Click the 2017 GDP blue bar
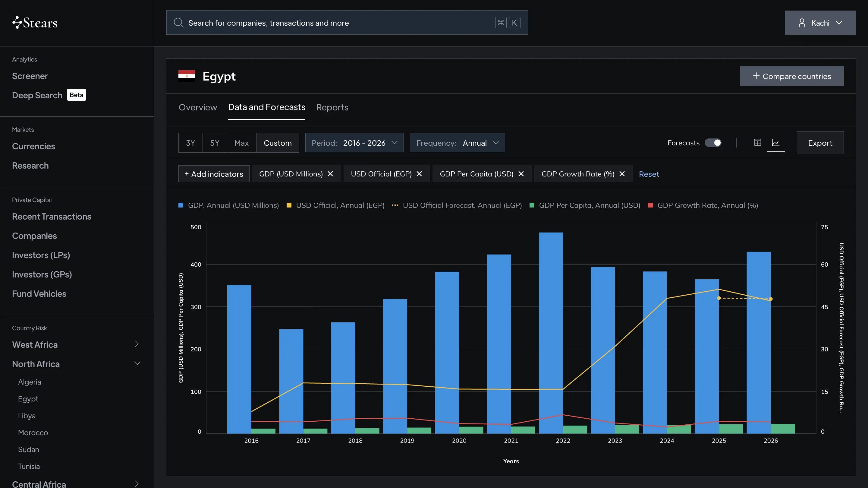Image resolution: width=868 pixels, height=488 pixels. [291, 381]
